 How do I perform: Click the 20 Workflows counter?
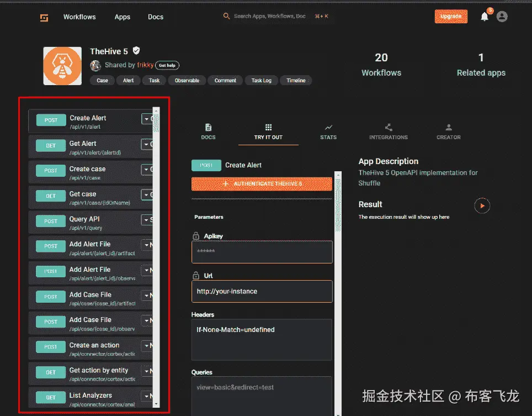click(x=381, y=65)
